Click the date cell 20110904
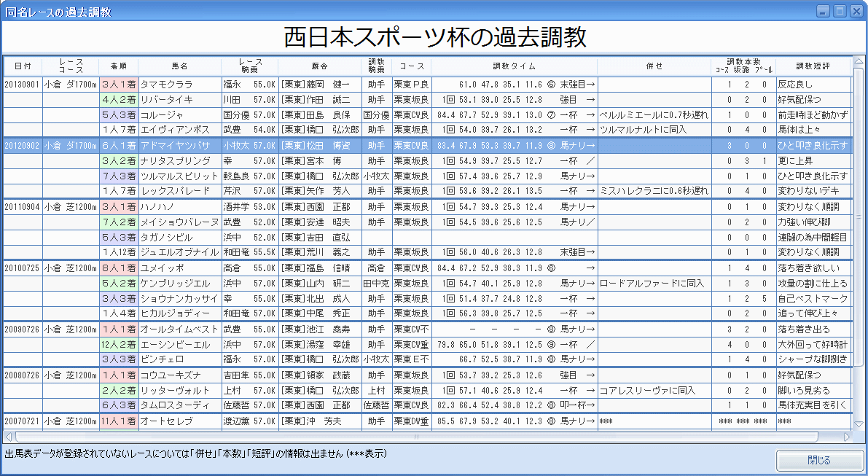Image resolution: width=868 pixels, height=476 pixels. (22, 207)
